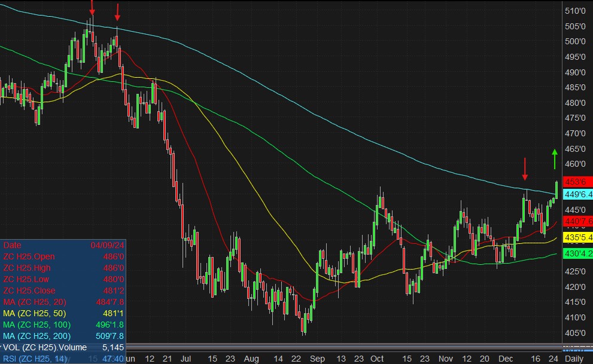This screenshot has width=593, height=364.
Task: Click the red down arrow marker above the May peak
Action: [x=92, y=10]
